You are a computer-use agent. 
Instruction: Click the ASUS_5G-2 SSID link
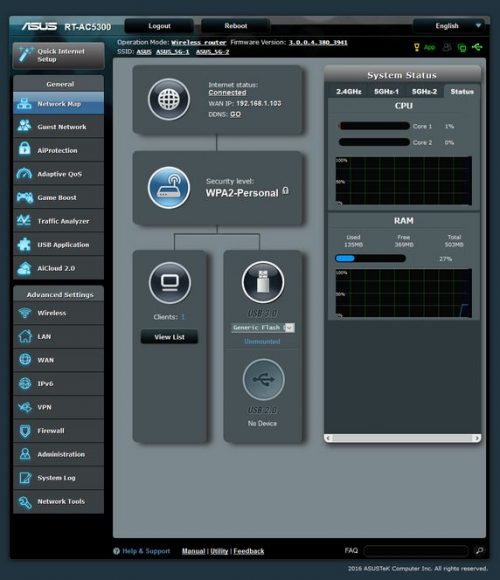click(213, 52)
